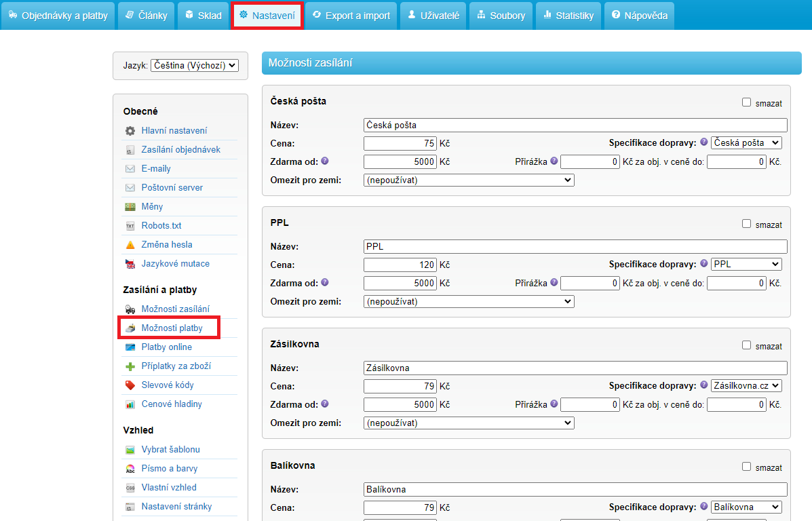Go to Platby online settings

click(x=166, y=347)
